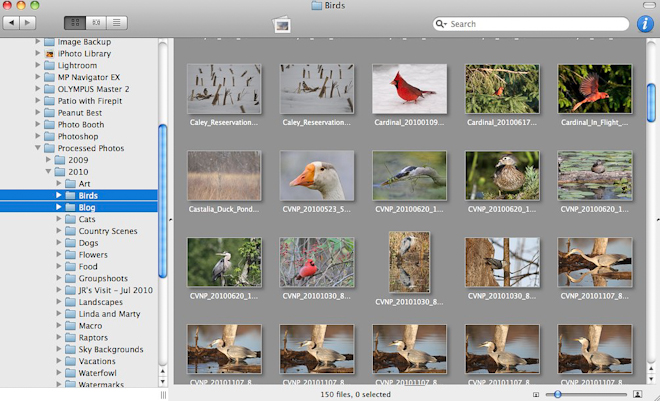660x401 pixels.
Task: Collapse the Processed Photos folder
Action: pyautogui.click(x=37, y=148)
